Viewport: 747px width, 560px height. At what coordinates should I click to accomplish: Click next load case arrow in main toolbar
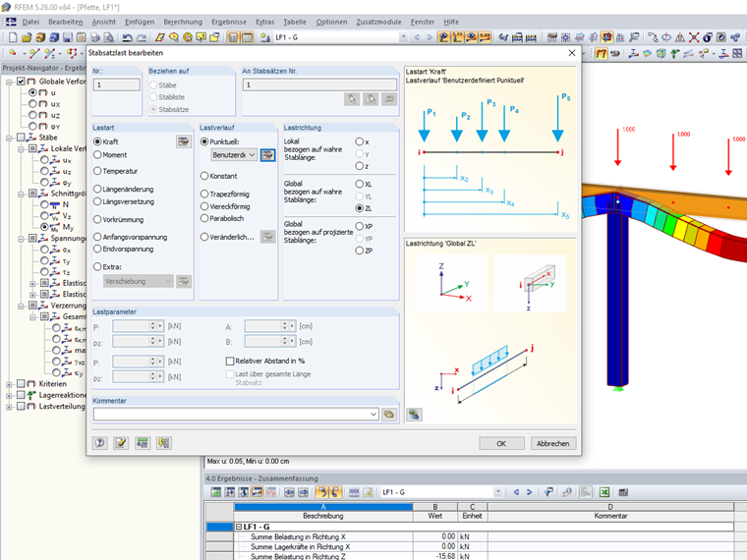430,37
